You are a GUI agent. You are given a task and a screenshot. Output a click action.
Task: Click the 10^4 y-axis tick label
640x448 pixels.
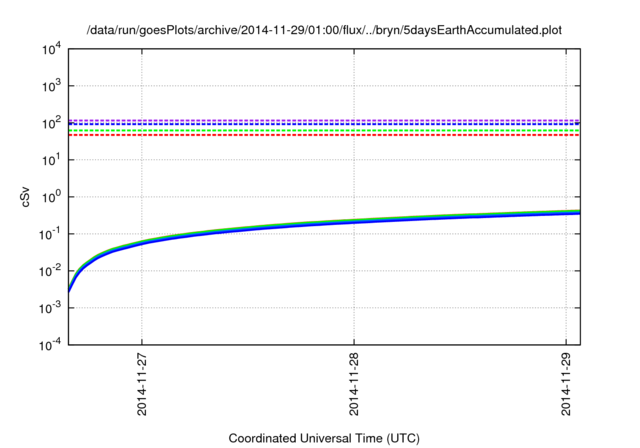pos(51,49)
